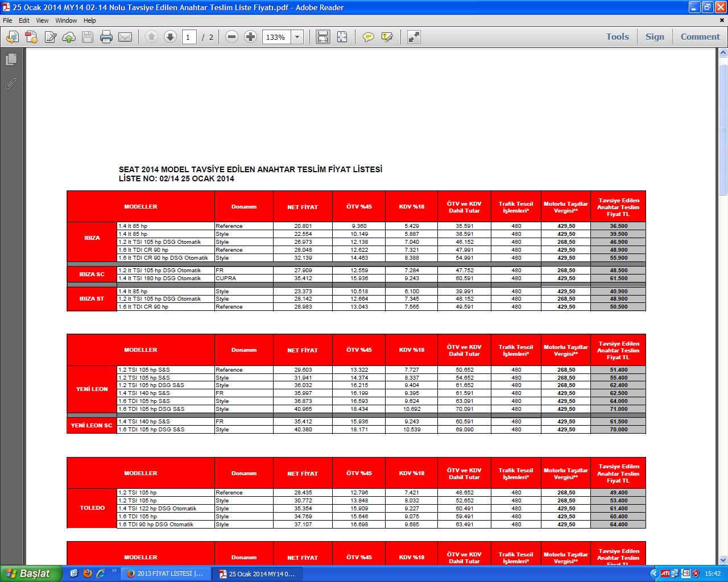
Task: Click the Toledo price cell '64.400'
Action: [618, 525]
